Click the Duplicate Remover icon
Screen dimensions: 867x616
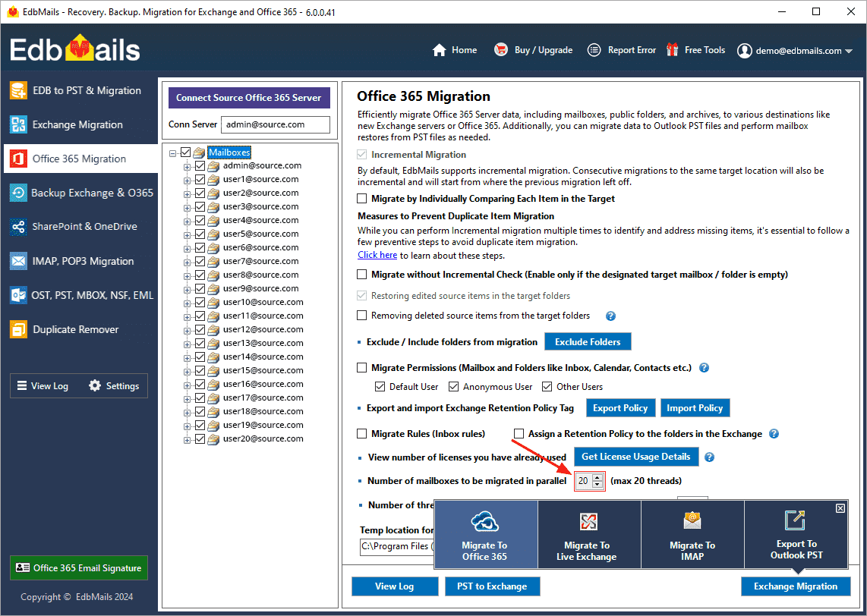18,329
